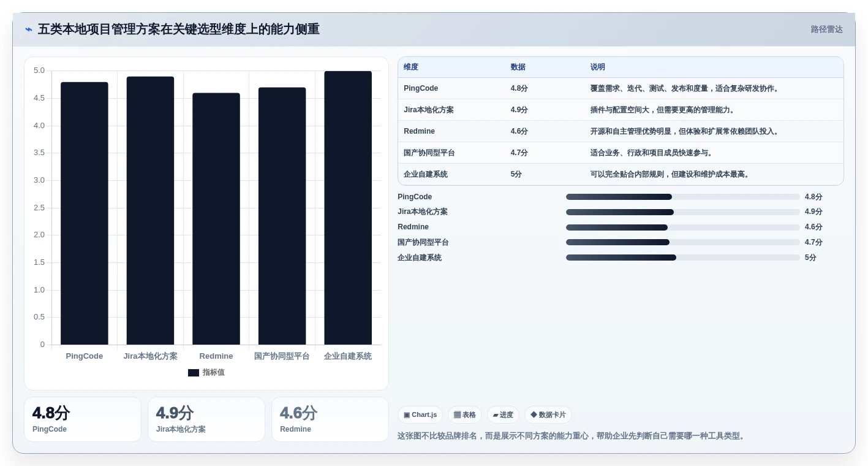Image resolution: width=868 pixels, height=466 pixels.
Task: Click the Redmine progress bar
Action: (683, 227)
